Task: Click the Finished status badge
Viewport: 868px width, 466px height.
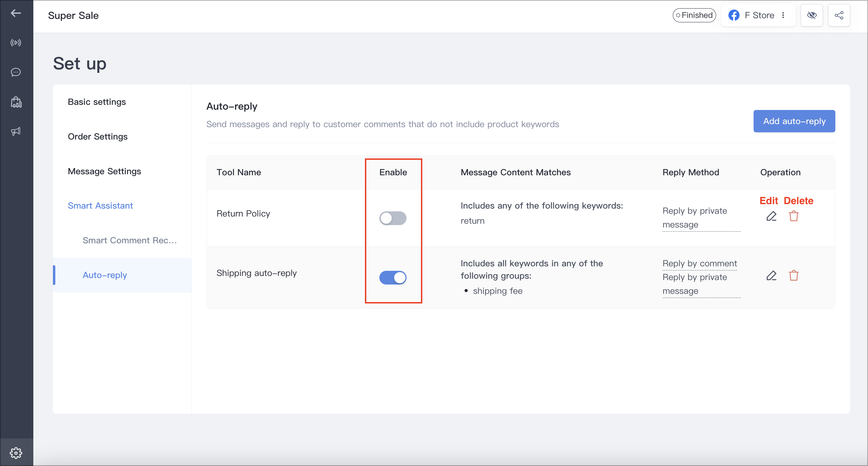Action: pos(694,15)
